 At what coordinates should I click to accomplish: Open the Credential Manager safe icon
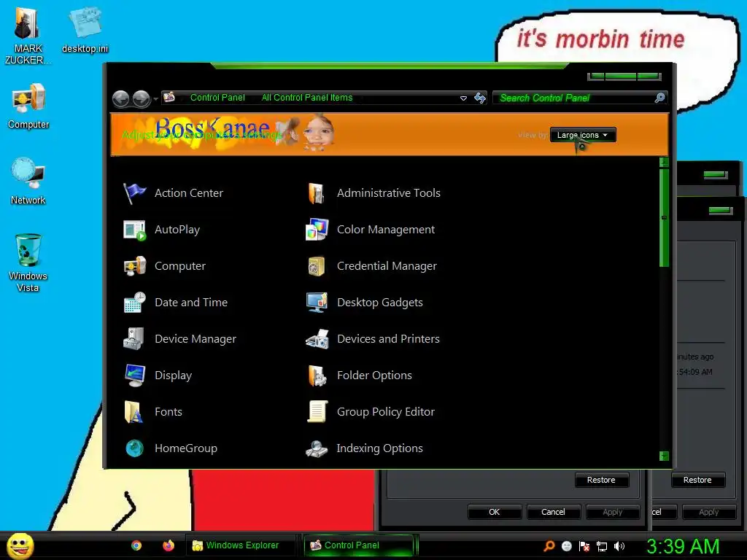point(317,266)
